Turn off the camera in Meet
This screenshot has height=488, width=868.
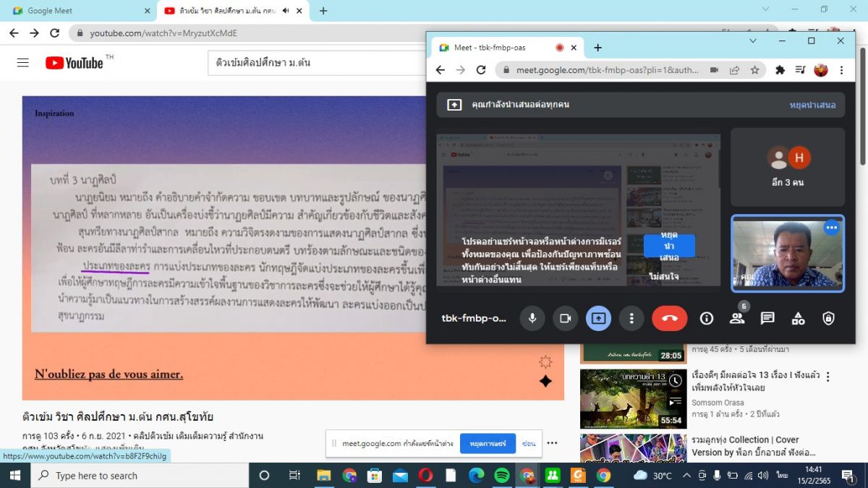click(x=566, y=318)
